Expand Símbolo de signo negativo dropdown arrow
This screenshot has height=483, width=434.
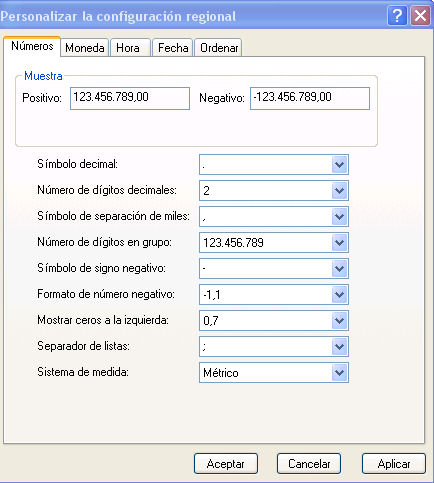(339, 268)
